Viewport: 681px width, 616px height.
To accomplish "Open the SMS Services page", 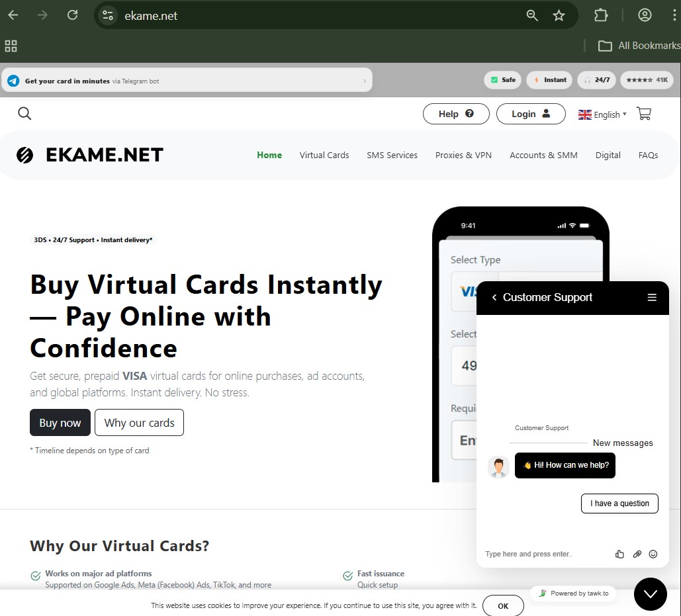I will [x=392, y=155].
